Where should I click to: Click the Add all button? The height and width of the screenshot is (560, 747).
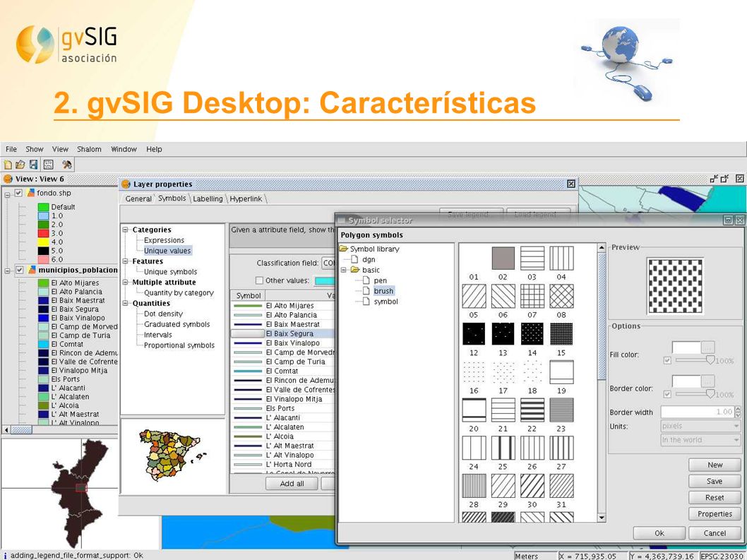(x=292, y=483)
